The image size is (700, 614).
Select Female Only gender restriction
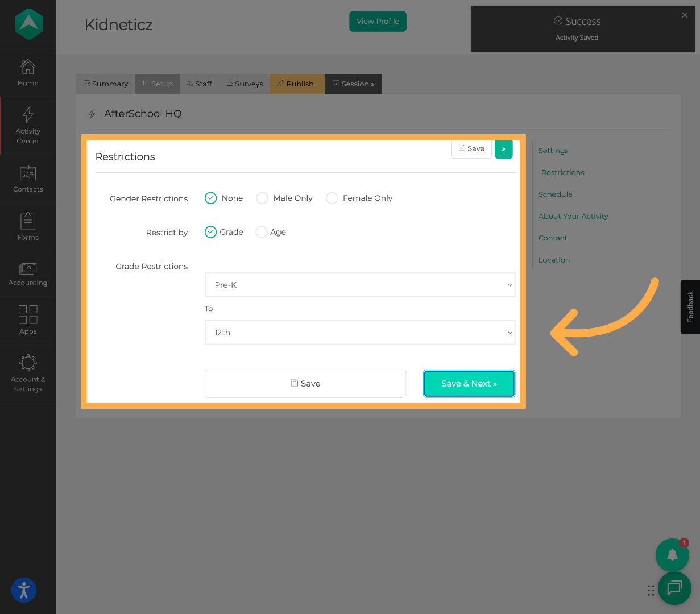(x=332, y=198)
